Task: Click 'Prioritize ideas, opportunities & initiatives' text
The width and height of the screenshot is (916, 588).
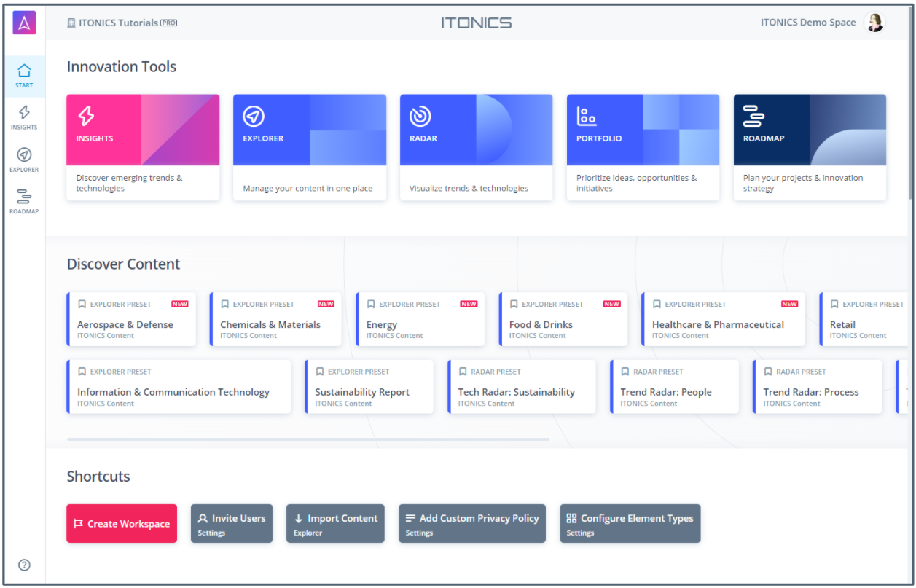Action: [637, 183]
